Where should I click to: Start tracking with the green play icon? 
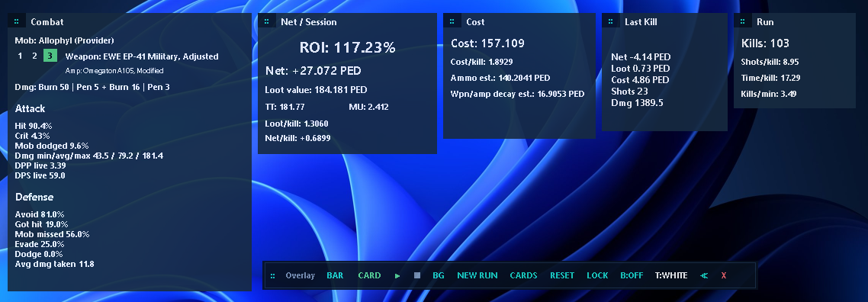point(397,275)
